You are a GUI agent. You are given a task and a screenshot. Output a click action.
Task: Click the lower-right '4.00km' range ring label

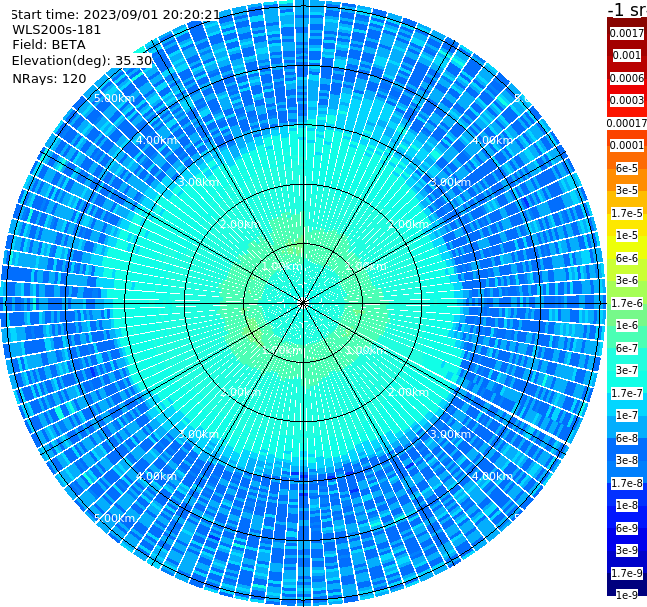point(492,476)
